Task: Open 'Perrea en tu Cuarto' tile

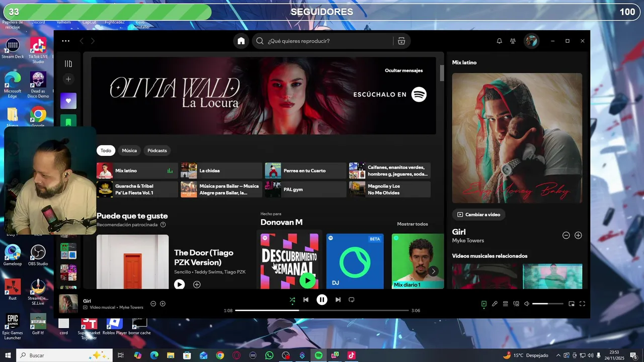Action: coord(306,171)
